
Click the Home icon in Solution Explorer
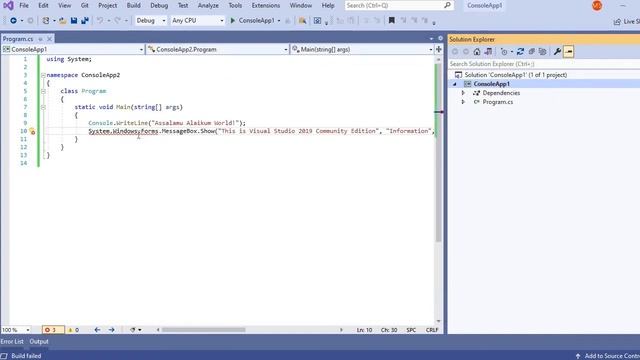pyautogui.click(x=477, y=52)
